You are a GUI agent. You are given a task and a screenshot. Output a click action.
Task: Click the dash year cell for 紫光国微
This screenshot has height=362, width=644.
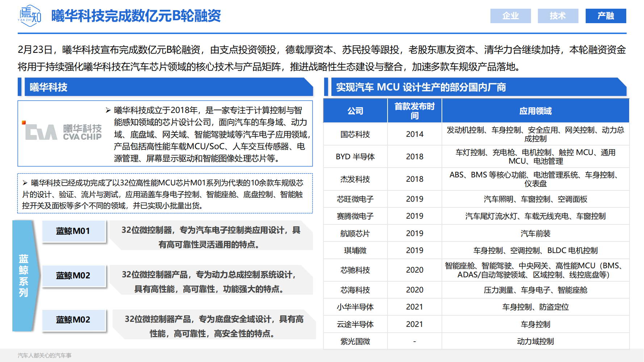pyautogui.click(x=415, y=341)
